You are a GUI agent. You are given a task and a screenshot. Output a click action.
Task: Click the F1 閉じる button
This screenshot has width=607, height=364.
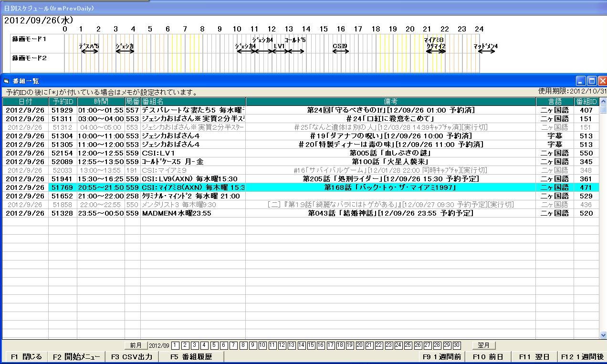pos(26,357)
